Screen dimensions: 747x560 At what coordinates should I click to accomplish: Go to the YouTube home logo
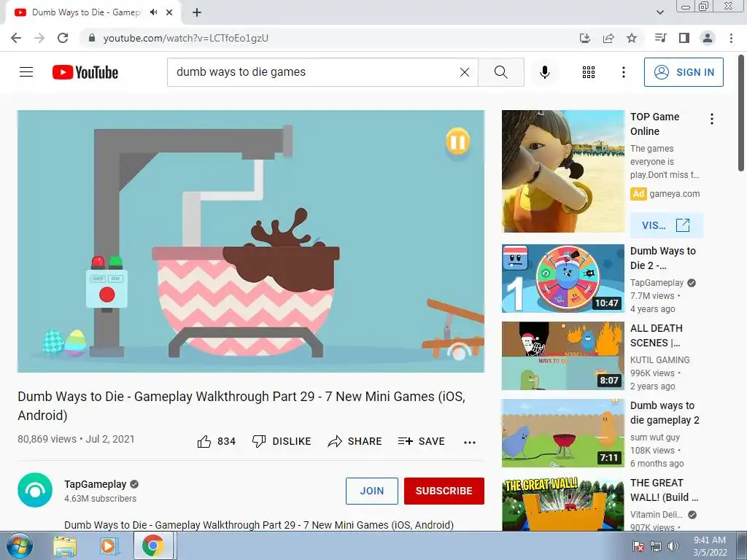click(85, 72)
